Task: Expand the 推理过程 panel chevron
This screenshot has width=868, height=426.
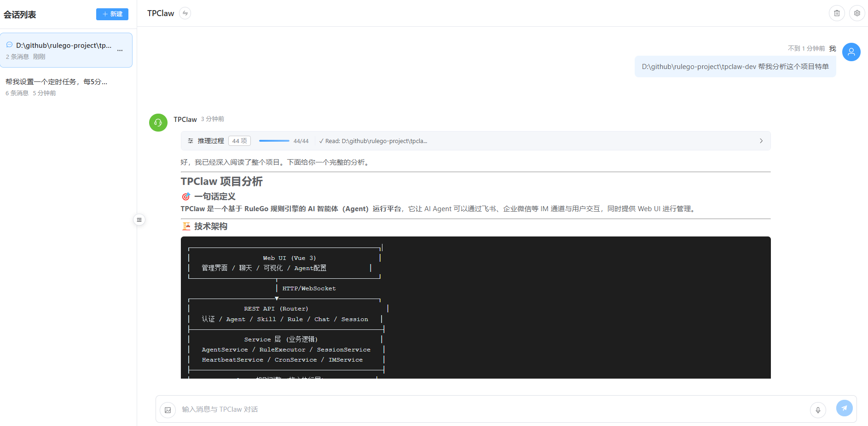Action: point(761,141)
